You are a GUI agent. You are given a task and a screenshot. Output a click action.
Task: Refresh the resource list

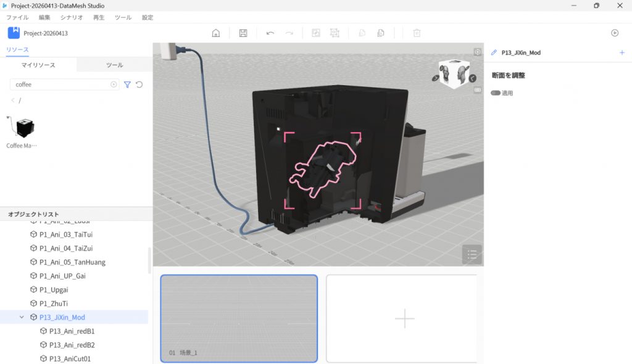(139, 85)
